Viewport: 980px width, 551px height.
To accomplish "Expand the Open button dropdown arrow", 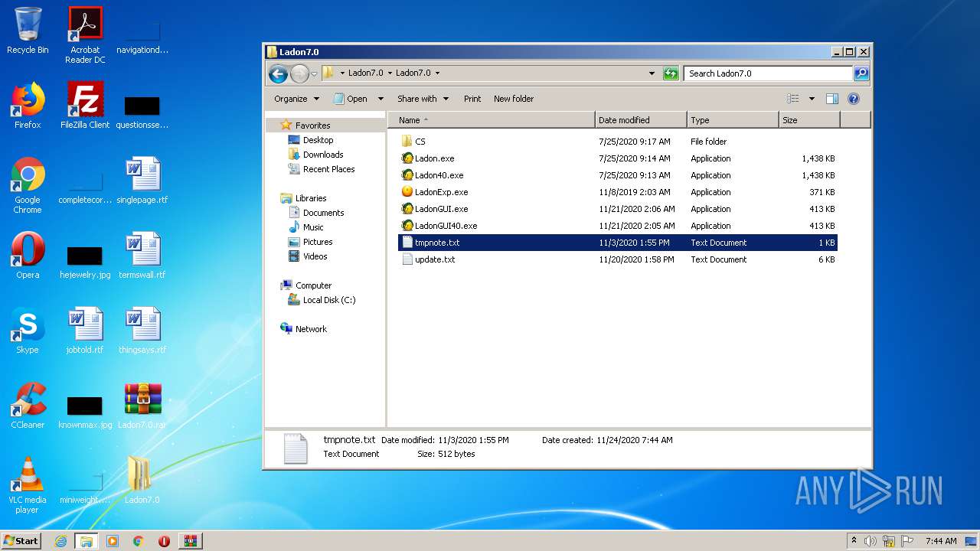I will pos(381,99).
